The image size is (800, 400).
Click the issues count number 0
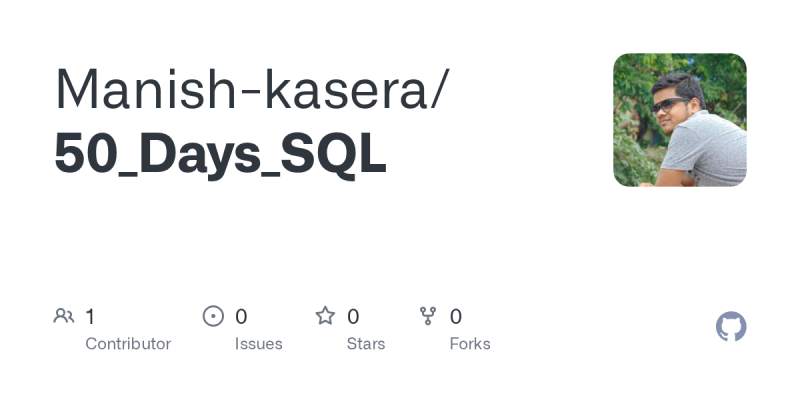click(x=241, y=316)
